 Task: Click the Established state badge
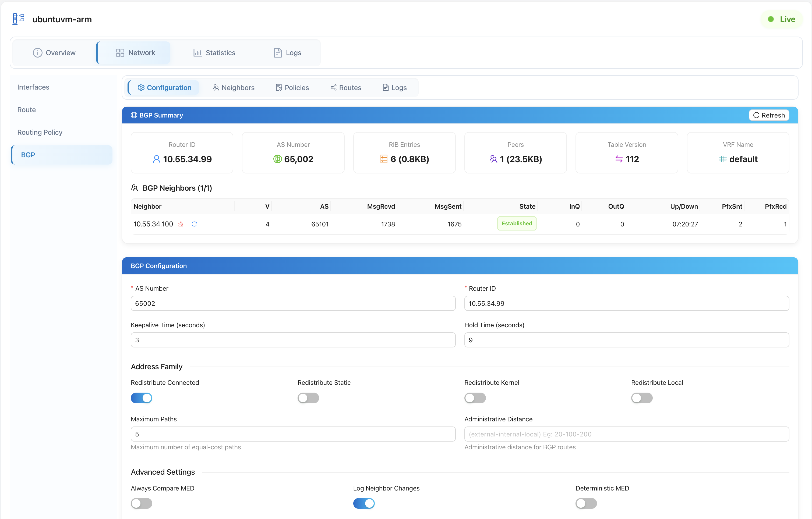[517, 223]
